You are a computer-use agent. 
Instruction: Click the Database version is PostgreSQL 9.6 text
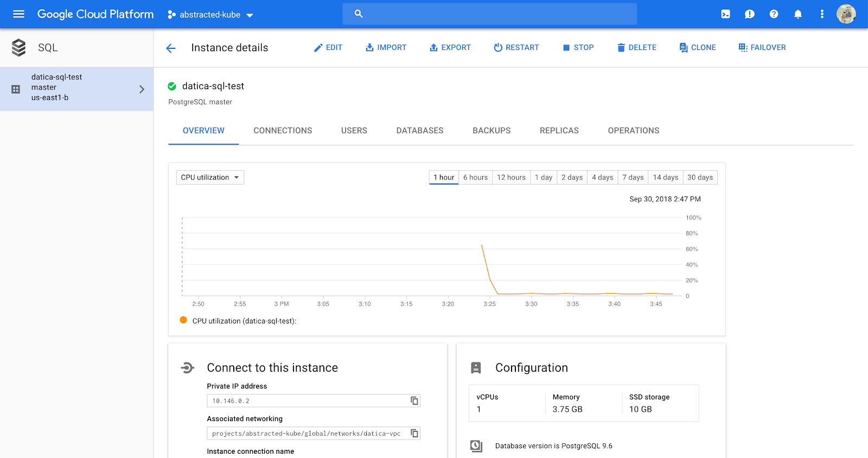click(x=554, y=446)
